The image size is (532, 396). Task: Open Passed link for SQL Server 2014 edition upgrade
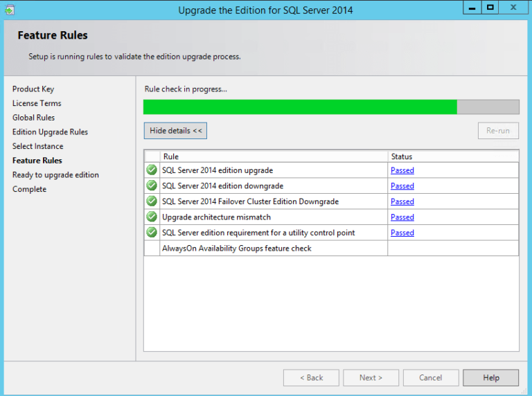click(x=402, y=170)
